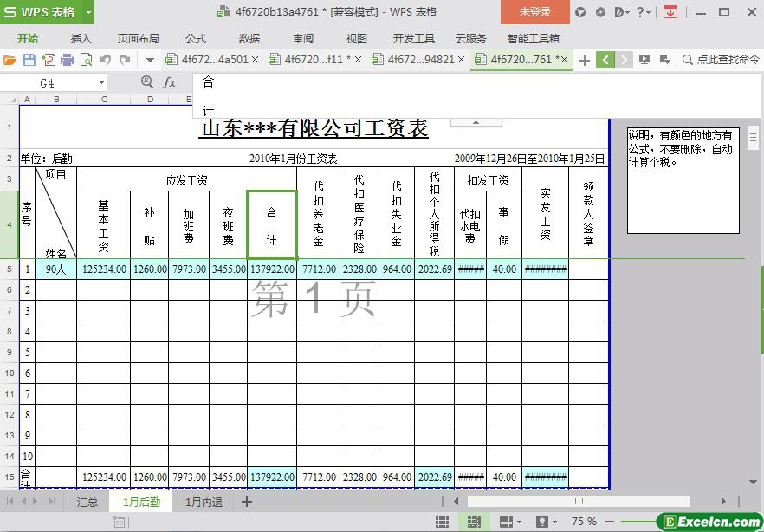Image resolution: width=764 pixels, height=532 pixels.
Task: Select cell containing 90人
Action: point(56,269)
